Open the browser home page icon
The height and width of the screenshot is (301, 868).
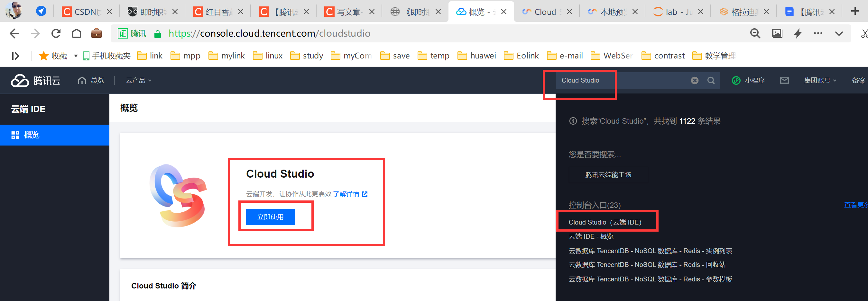(x=77, y=33)
